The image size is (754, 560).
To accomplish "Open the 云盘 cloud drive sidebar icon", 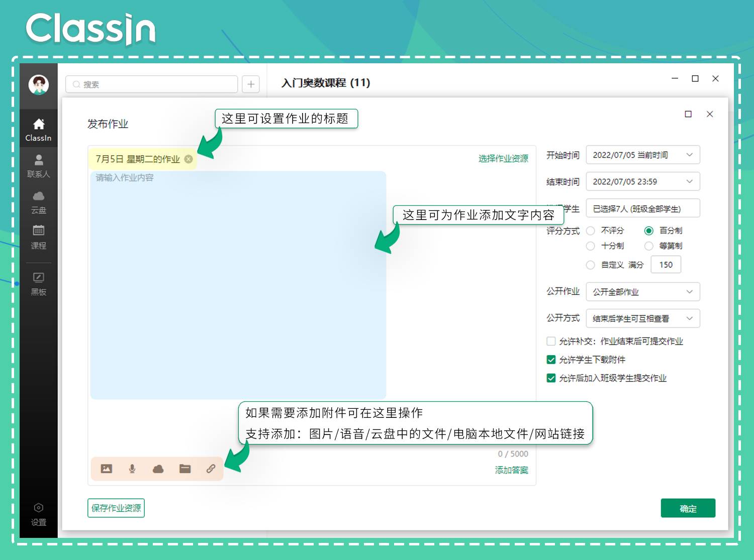I will point(39,202).
